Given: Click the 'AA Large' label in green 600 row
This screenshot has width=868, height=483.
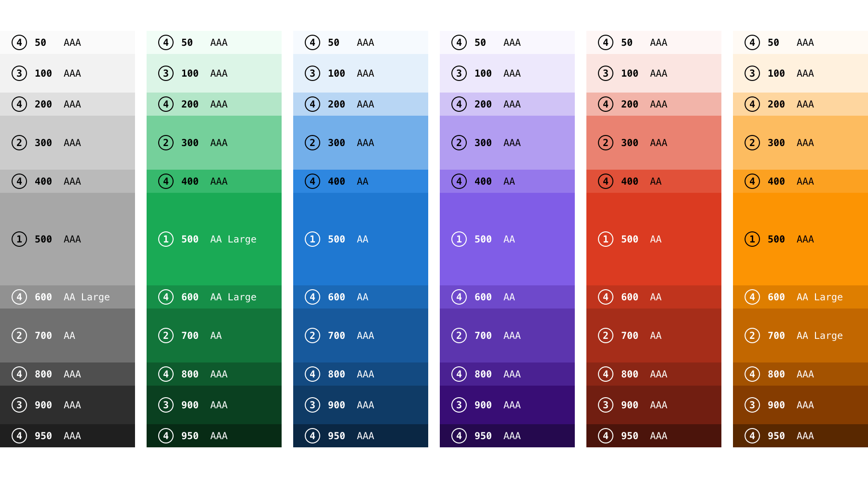Looking at the screenshot, I should 233,297.
